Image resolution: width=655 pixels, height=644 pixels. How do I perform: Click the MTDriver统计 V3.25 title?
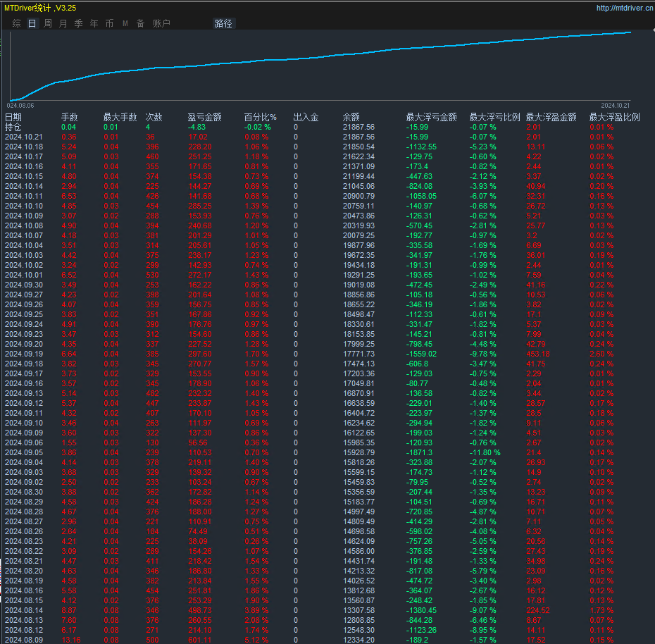[x=39, y=8]
